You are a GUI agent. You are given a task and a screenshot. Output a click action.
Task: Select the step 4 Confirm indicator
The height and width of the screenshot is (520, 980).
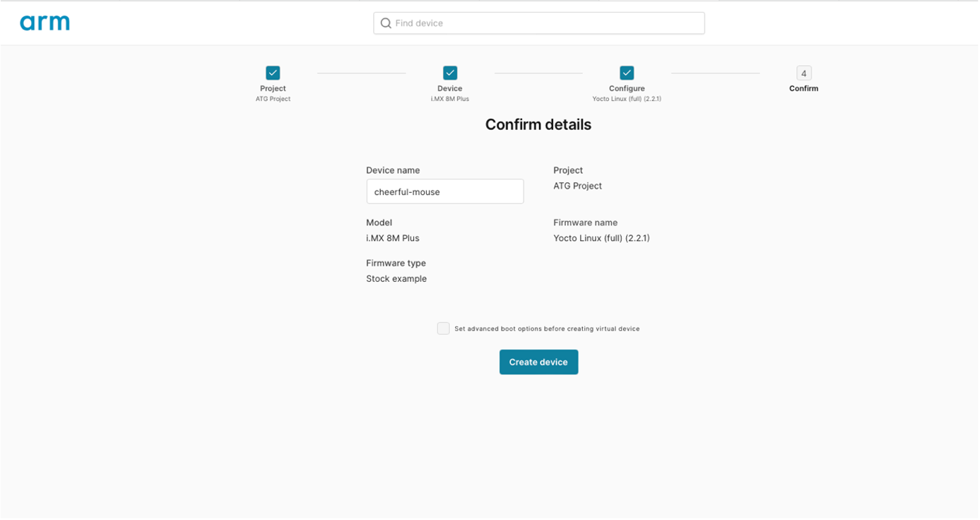coord(803,73)
